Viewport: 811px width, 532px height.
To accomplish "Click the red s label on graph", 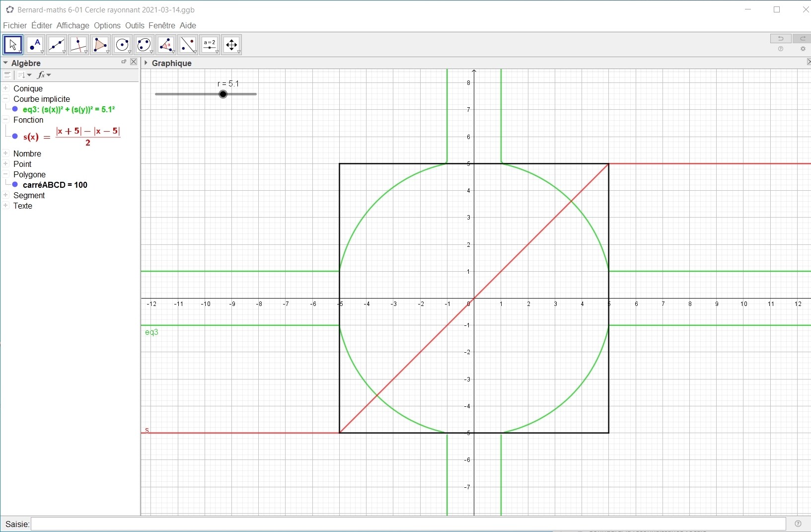I will click(147, 430).
